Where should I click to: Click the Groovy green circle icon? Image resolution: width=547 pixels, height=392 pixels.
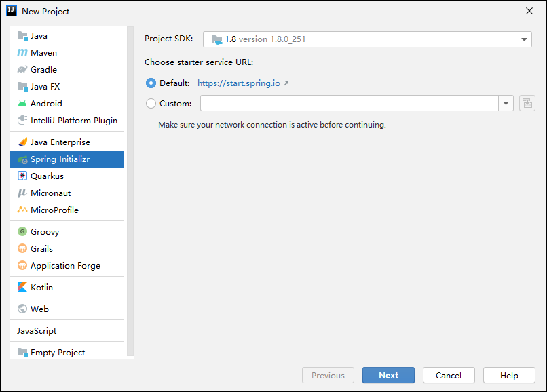[22, 231]
